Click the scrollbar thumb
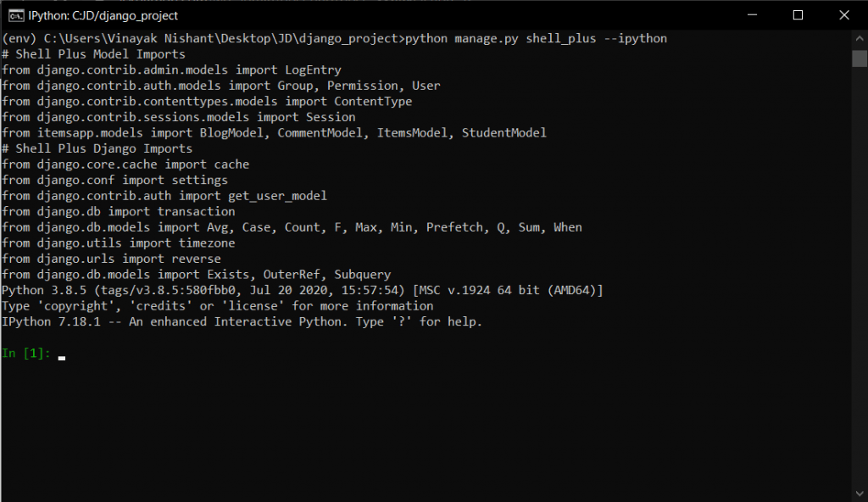The width and height of the screenshot is (868, 502). click(x=859, y=59)
